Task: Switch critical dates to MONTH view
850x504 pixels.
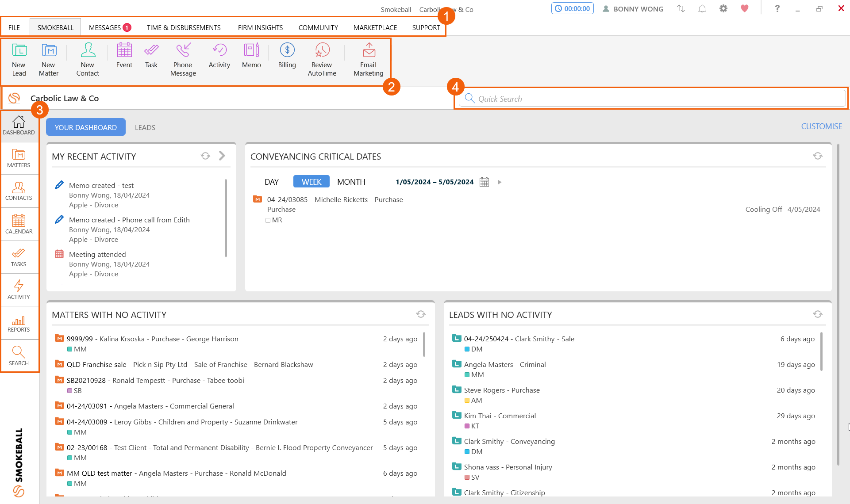Action: coord(351,182)
